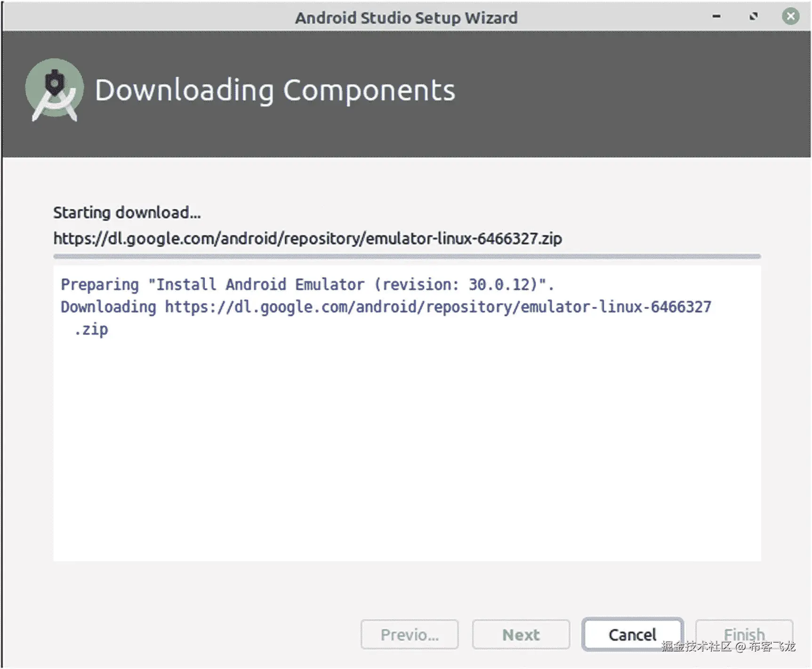Click the '.zip' wrapped log line

(x=91, y=329)
